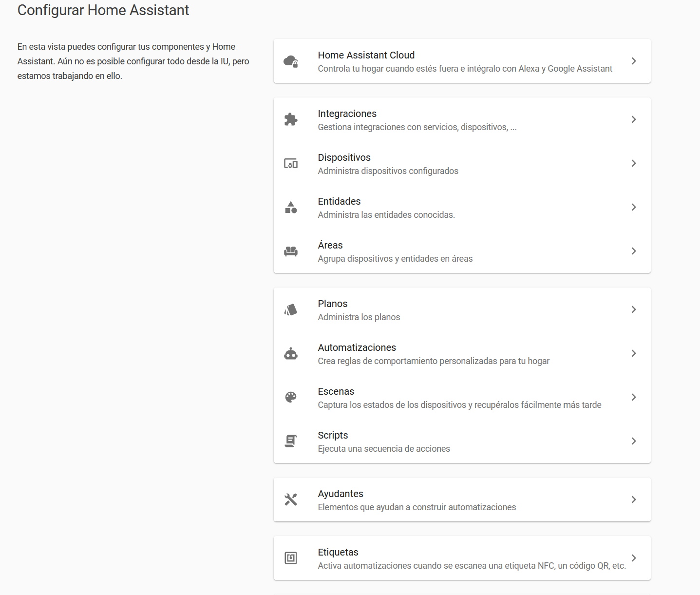Screen dimensions: 700x595
Task: Select the Dispositivos title
Action: click(344, 158)
